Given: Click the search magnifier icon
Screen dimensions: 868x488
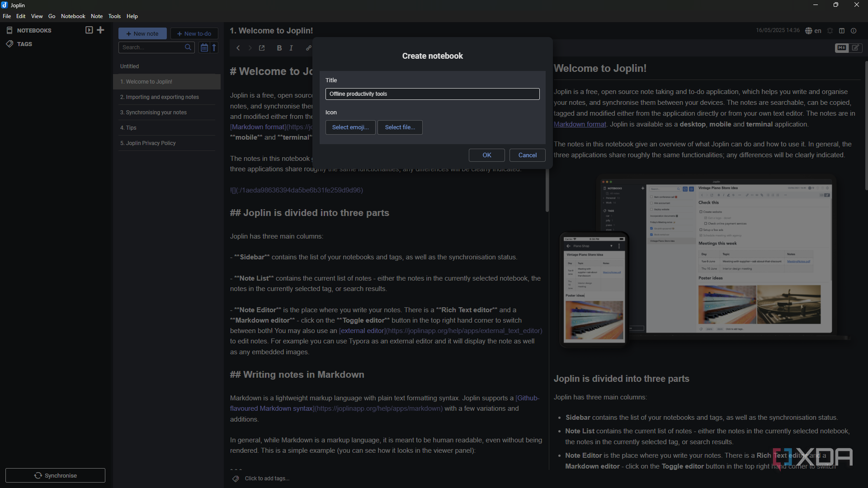Looking at the screenshot, I should tap(188, 47).
